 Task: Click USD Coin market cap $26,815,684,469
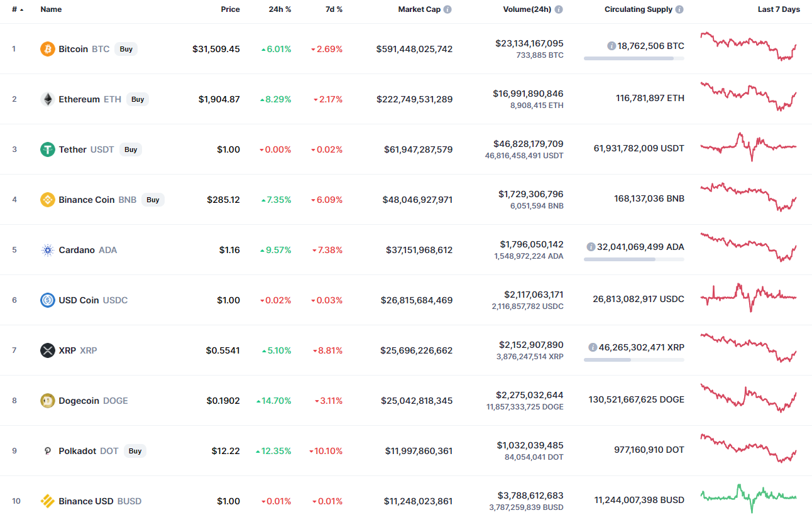point(417,300)
